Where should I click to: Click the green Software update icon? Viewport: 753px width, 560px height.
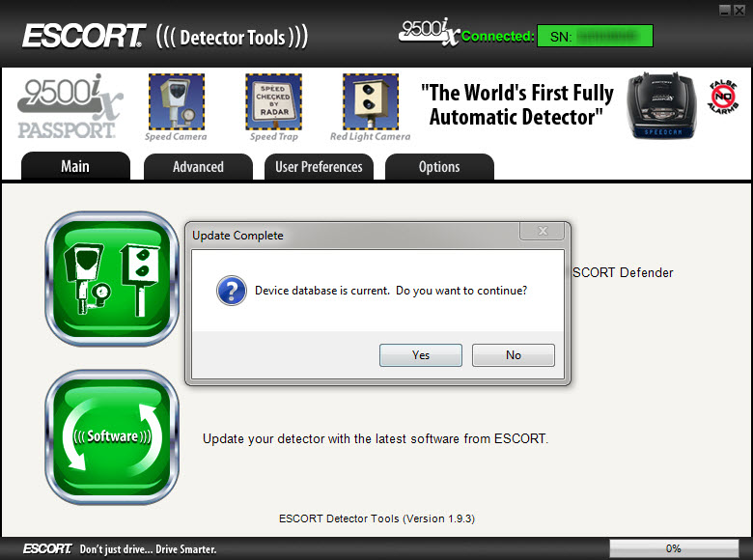112,435
